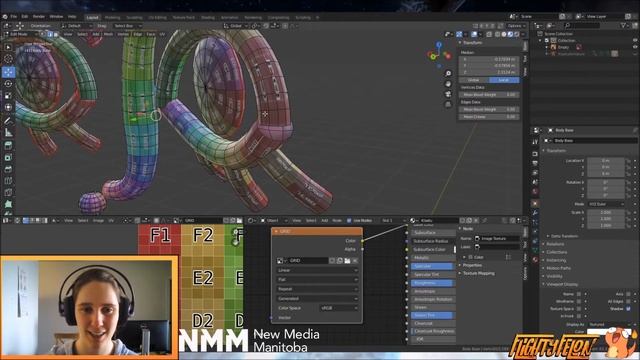Adjust Metallic slider on shader node
Screen dimensions: 640x360
click(x=433, y=258)
